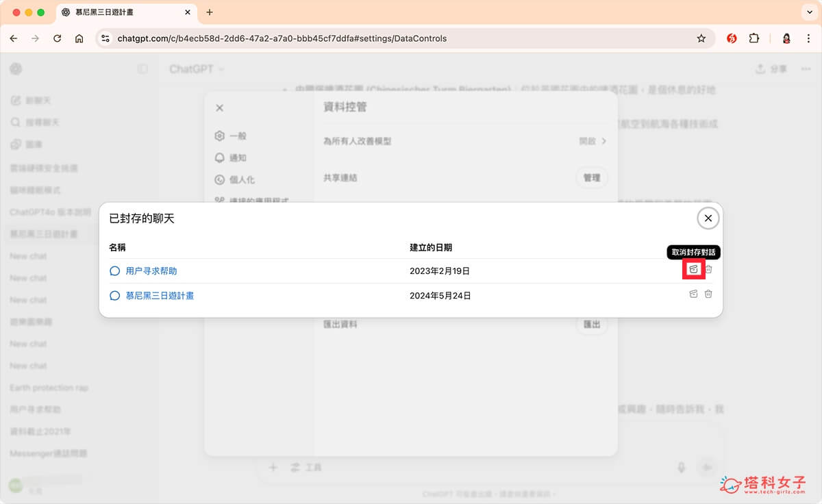Collapse the sidebar with the panel icon
The width and height of the screenshot is (822, 504).
click(142, 68)
